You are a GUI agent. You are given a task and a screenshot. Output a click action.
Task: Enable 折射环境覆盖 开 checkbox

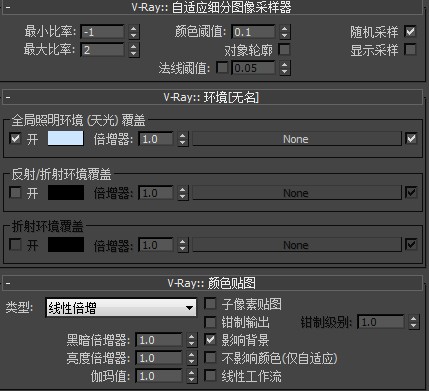click(15, 244)
